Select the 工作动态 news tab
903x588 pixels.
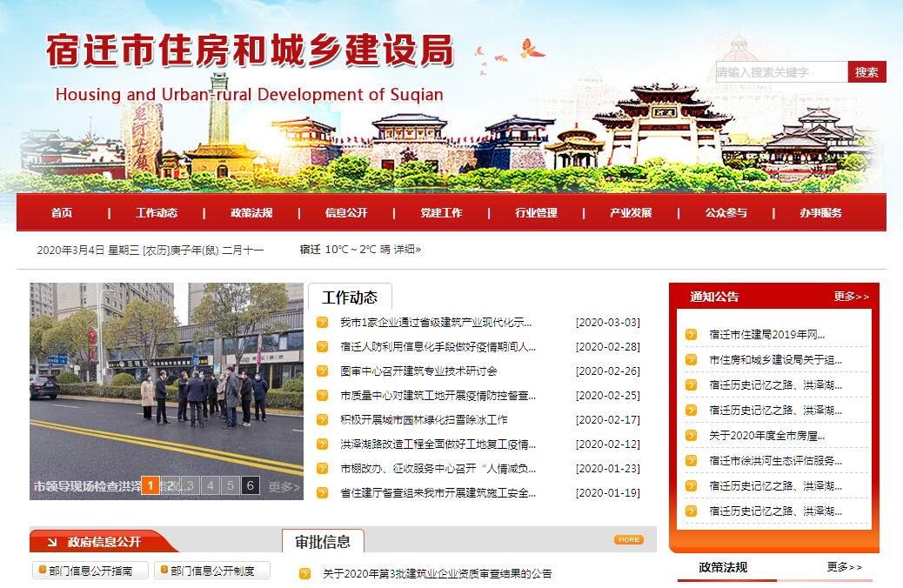[x=350, y=297]
